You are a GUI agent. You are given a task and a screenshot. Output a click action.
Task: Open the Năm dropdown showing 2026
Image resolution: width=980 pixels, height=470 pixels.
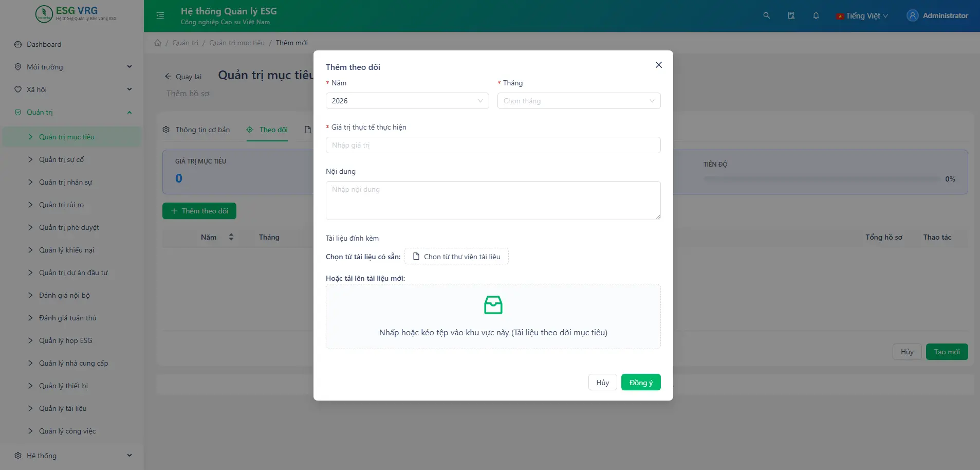point(407,101)
